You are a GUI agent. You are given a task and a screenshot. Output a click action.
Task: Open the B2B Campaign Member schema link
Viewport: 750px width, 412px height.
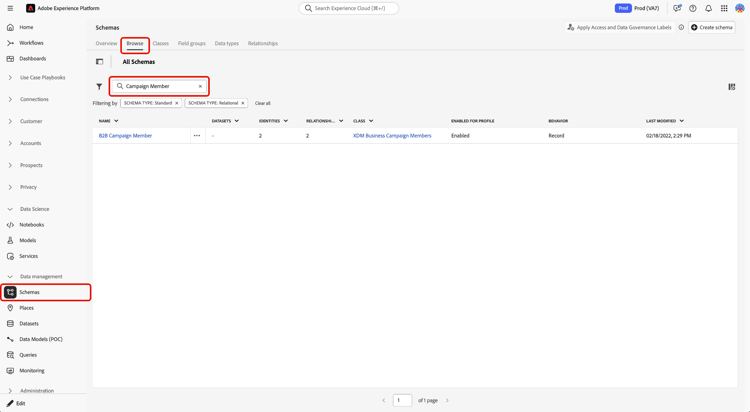coord(125,136)
